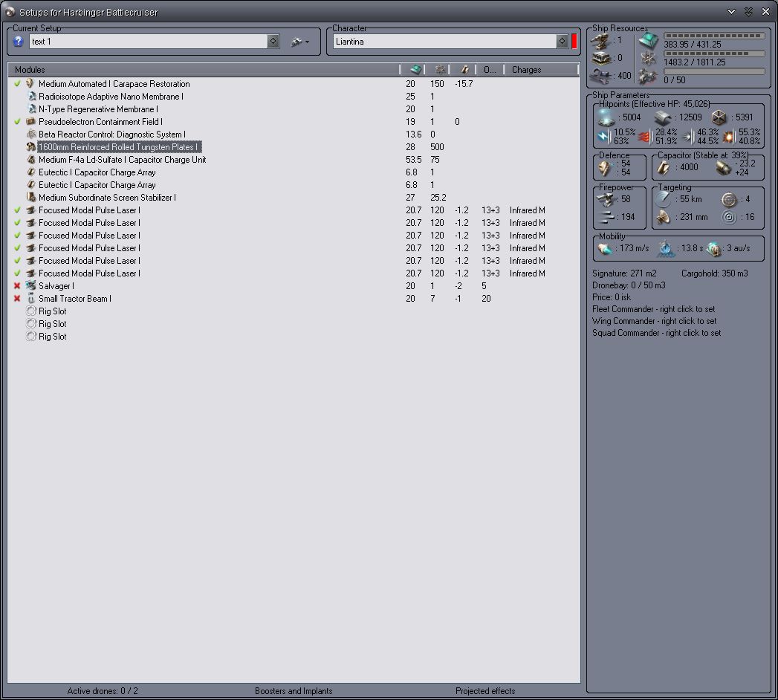Click the powergrid column header icon
This screenshot has height=700, width=778.
tap(440, 69)
